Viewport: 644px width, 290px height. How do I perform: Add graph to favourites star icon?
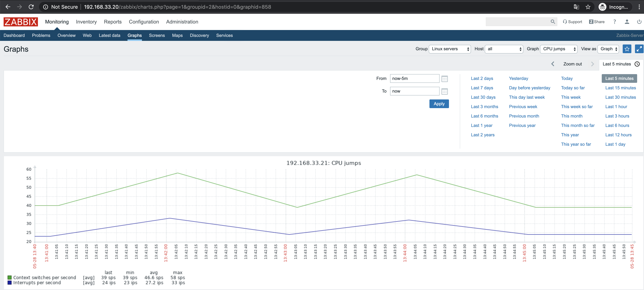tap(627, 49)
